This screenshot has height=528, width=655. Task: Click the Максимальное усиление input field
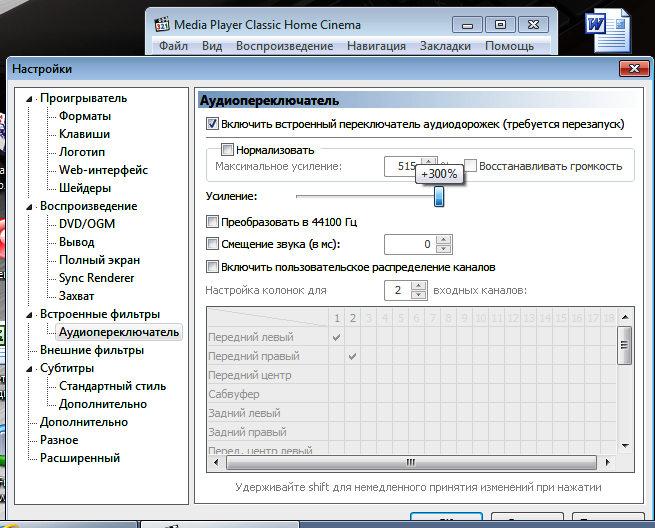click(403, 166)
